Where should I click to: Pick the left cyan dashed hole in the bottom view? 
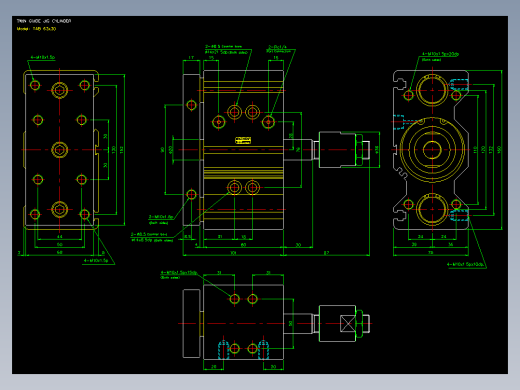224,350
